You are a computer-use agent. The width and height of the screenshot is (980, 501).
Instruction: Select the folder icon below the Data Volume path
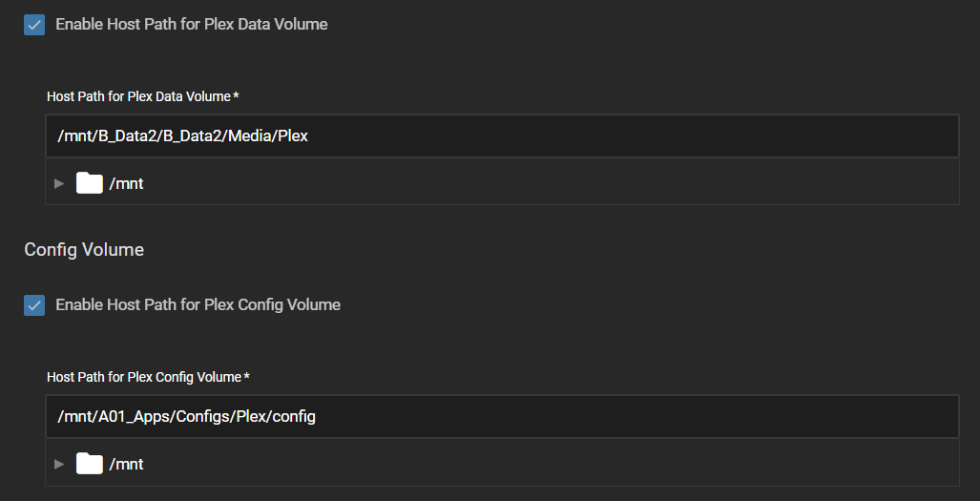coord(90,183)
